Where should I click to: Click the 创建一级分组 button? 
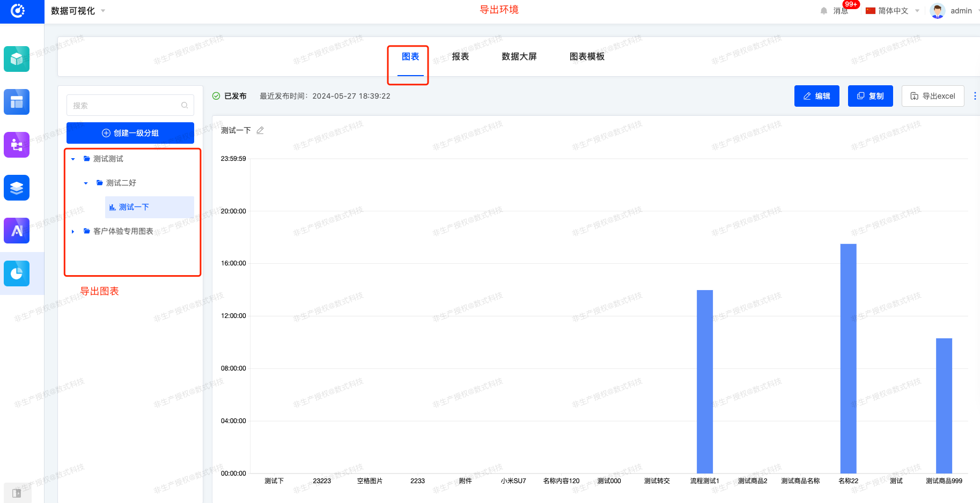pyautogui.click(x=130, y=133)
